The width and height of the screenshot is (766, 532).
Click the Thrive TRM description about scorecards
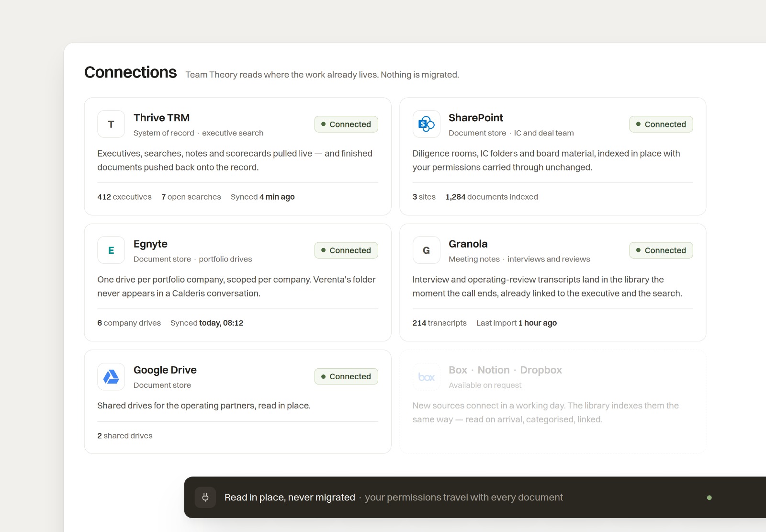click(x=235, y=160)
